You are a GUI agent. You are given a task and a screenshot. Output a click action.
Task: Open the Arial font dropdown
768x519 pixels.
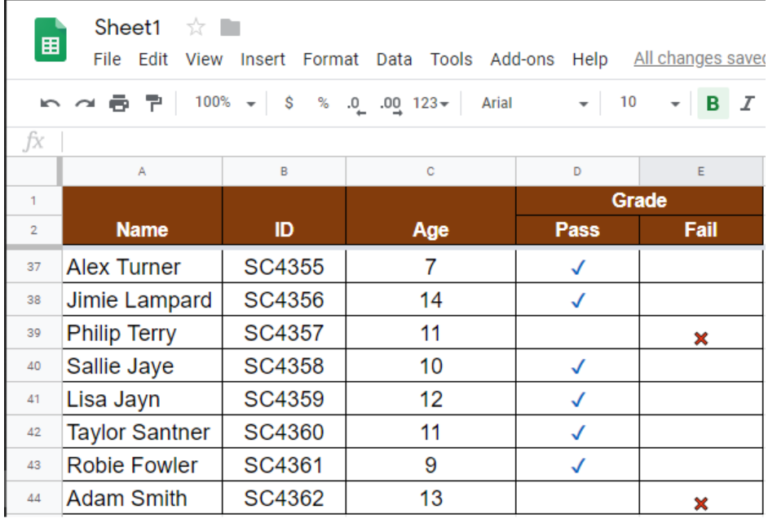pyautogui.click(x=534, y=103)
